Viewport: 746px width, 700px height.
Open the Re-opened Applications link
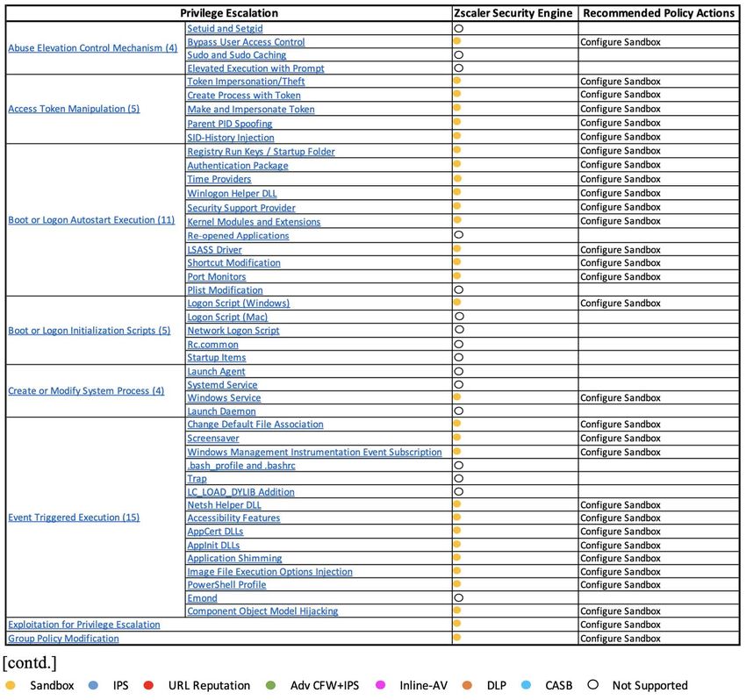pyautogui.click(x=238, y=235)
